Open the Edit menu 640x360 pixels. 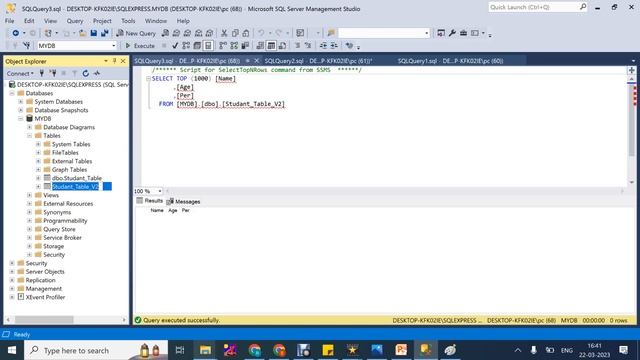(x=29, y=20)
